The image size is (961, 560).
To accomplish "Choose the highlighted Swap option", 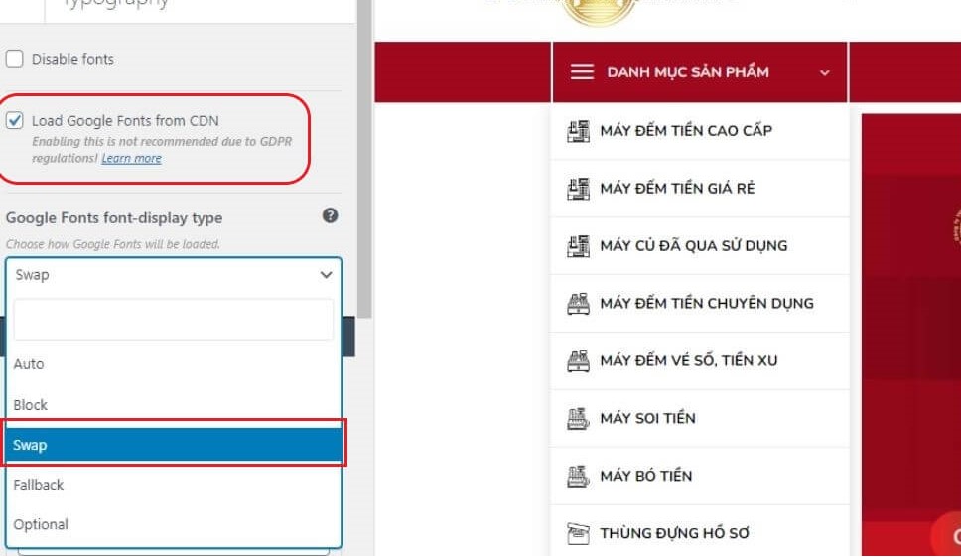I will click(x=174, y=445).
